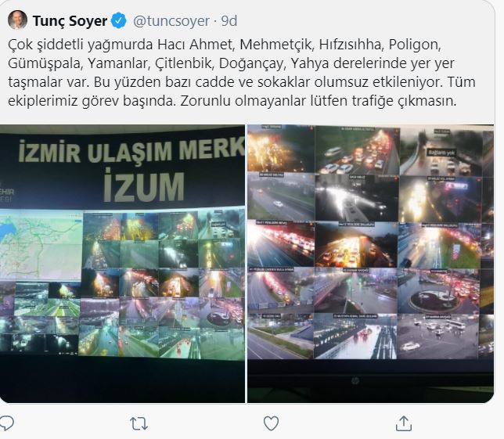
Task: Click the large İZUM lettering in left photo
Action: pos(144,187)
